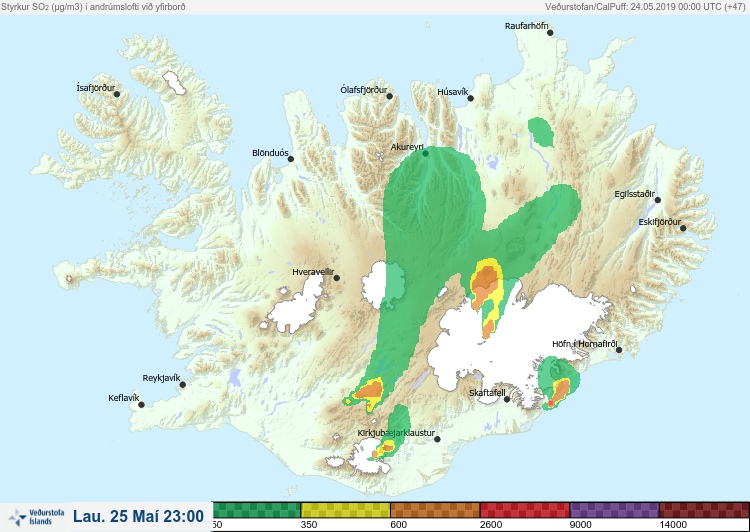The image size is (750, 532).
Task: Click the 'Húsavík' map label
Action: tap(452, 92)
